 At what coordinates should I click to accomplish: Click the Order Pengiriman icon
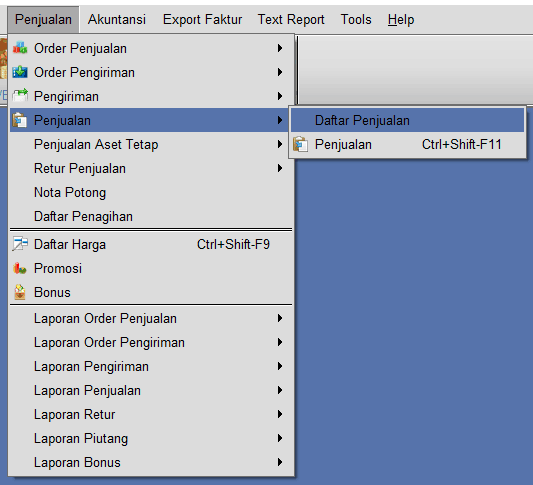click(20, 72)
